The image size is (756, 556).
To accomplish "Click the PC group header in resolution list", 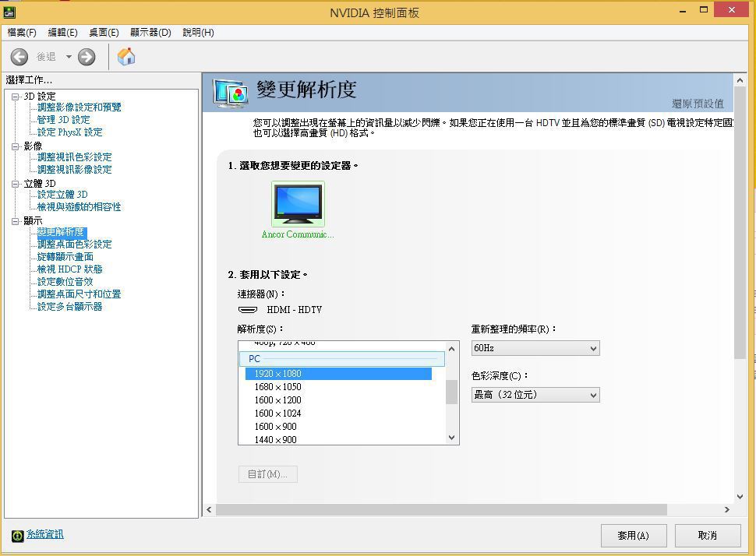I will tap(342, 359).
